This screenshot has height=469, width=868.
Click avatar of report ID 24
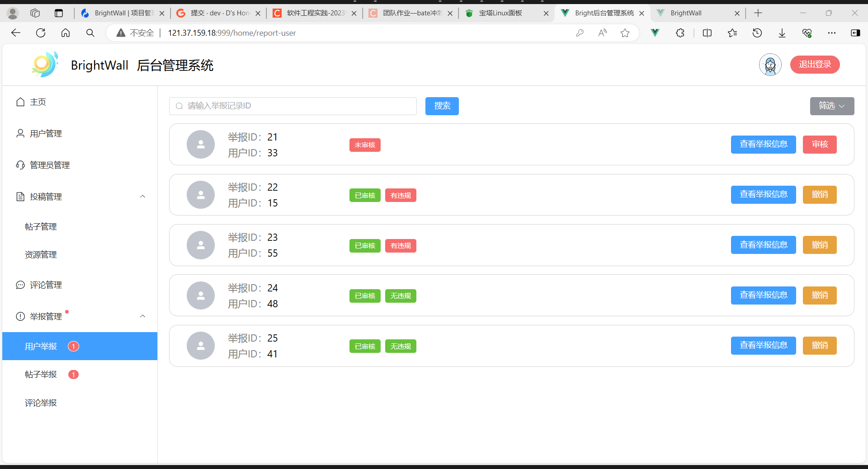pyautogui.click(x=201, y=295)
